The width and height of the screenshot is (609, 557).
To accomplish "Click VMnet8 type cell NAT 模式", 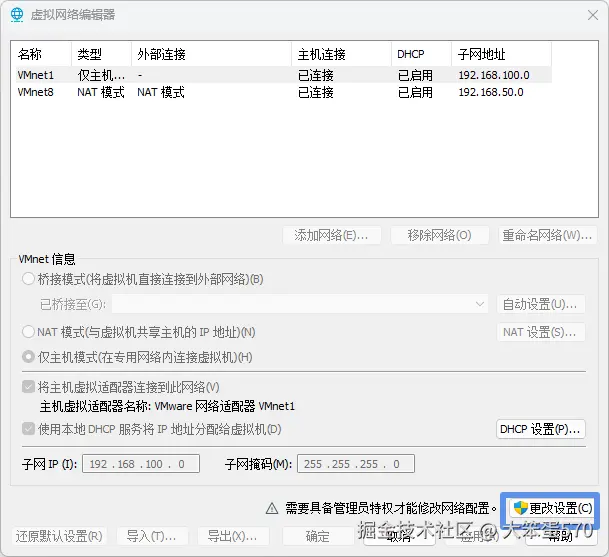I will tap(101, 92).
